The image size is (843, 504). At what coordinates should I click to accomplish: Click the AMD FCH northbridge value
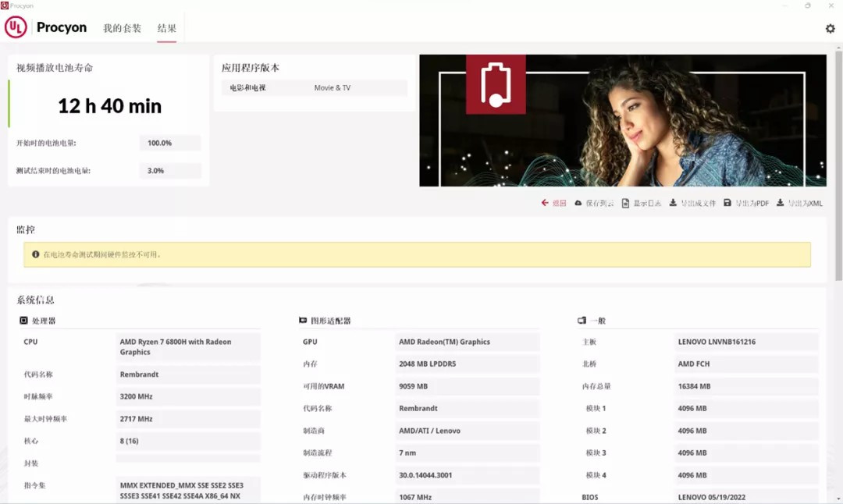(746, 364)
